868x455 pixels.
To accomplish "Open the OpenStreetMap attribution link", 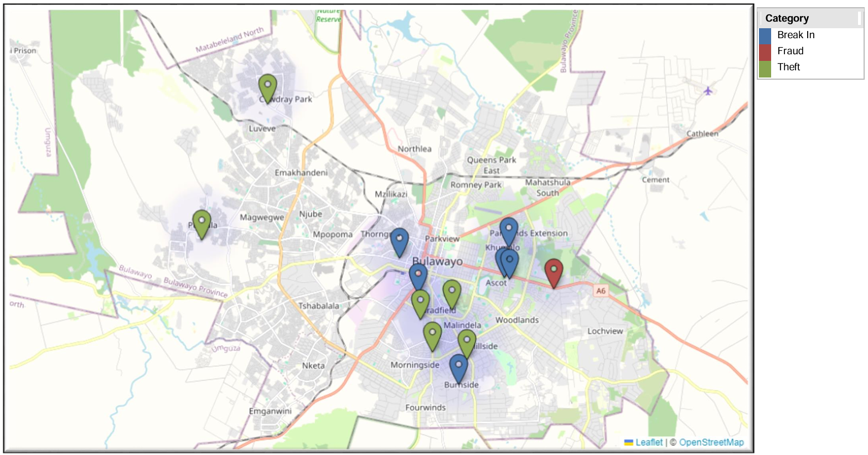I will (x=711, y=442).
